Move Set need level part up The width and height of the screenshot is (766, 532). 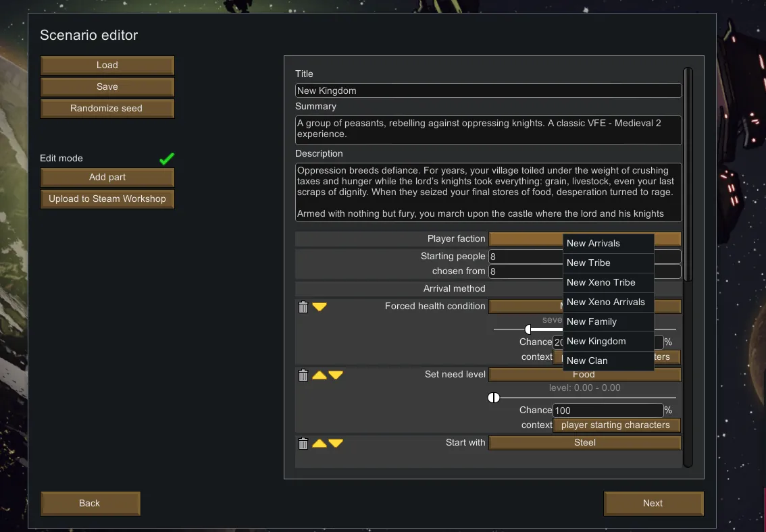click(x=320, y=375)
